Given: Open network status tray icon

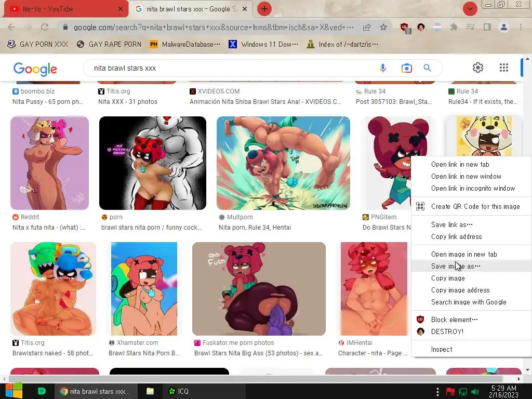Looking at the screenshot, I should click(x=463, y=392).
